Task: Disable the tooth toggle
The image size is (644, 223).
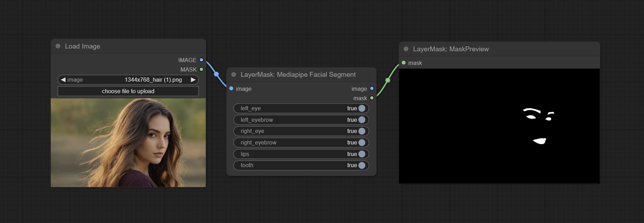Action: [362, 165]
